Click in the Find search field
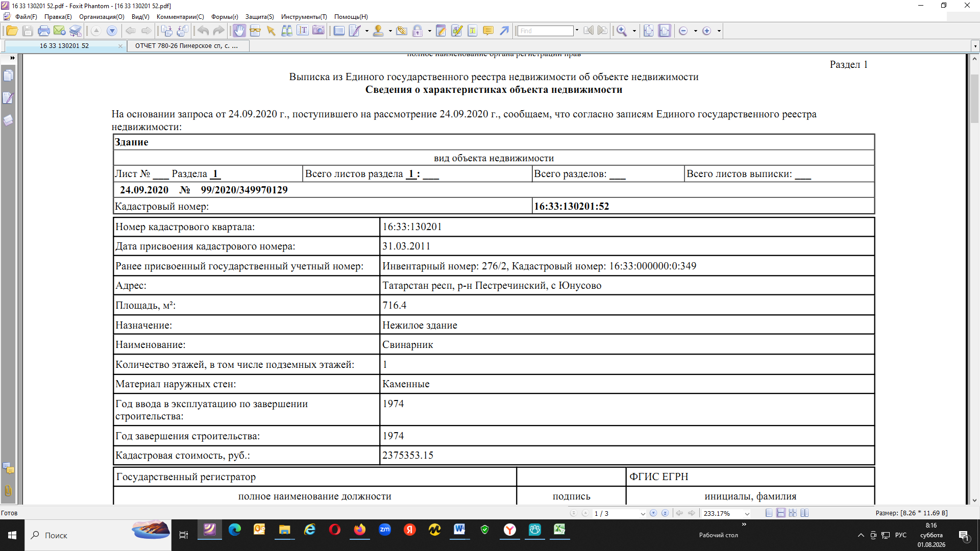The image size is (980, 551). [546, 31]
